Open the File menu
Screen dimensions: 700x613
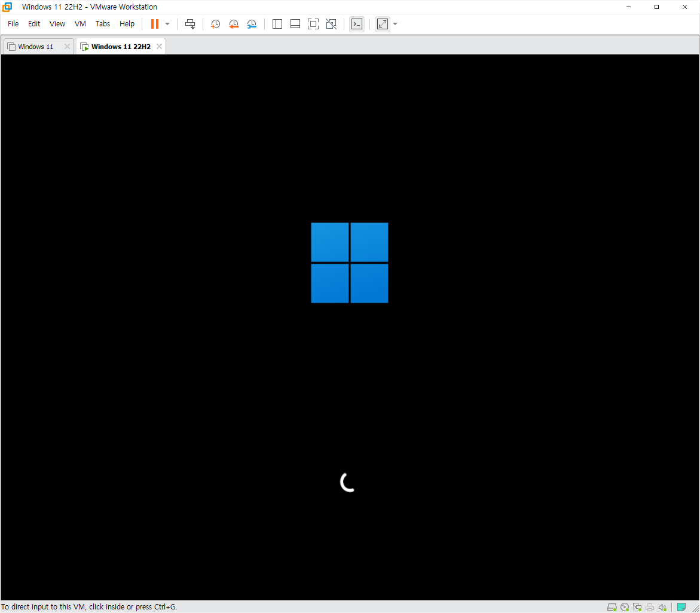[13, 24]
